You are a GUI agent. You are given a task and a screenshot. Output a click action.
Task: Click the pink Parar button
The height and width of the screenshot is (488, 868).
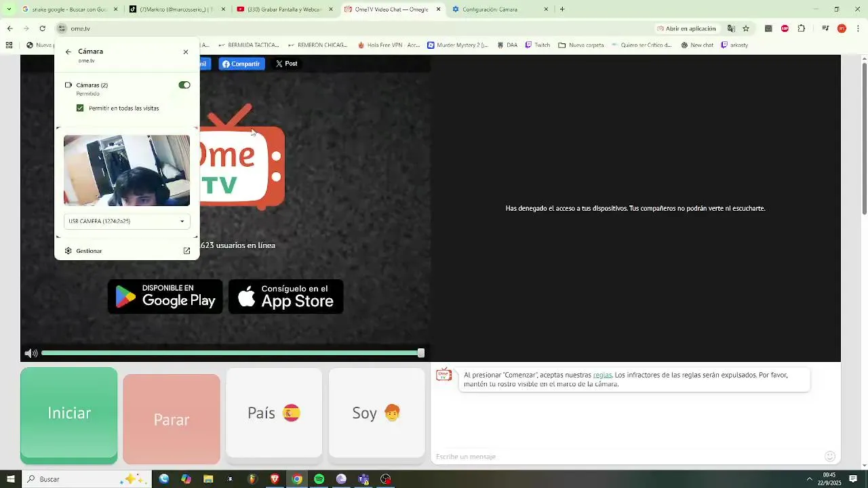coord(172,419)
